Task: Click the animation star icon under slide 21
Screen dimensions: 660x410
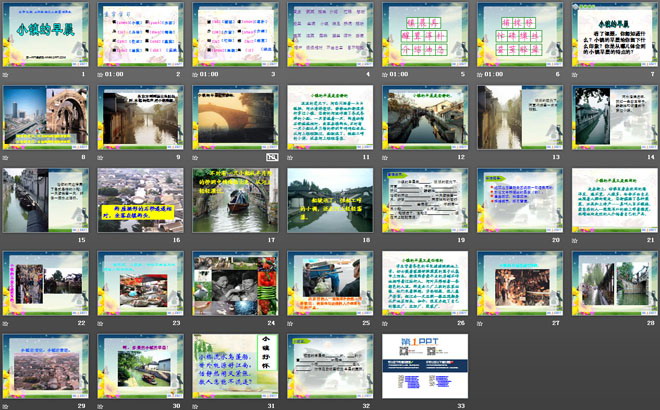Action: coord(575,240)
